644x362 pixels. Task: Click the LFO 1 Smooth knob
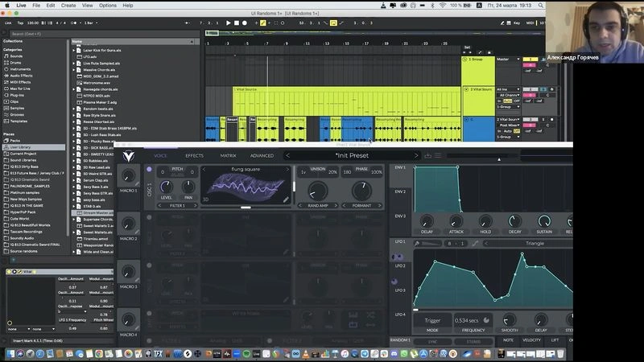[x=510, y=319]
